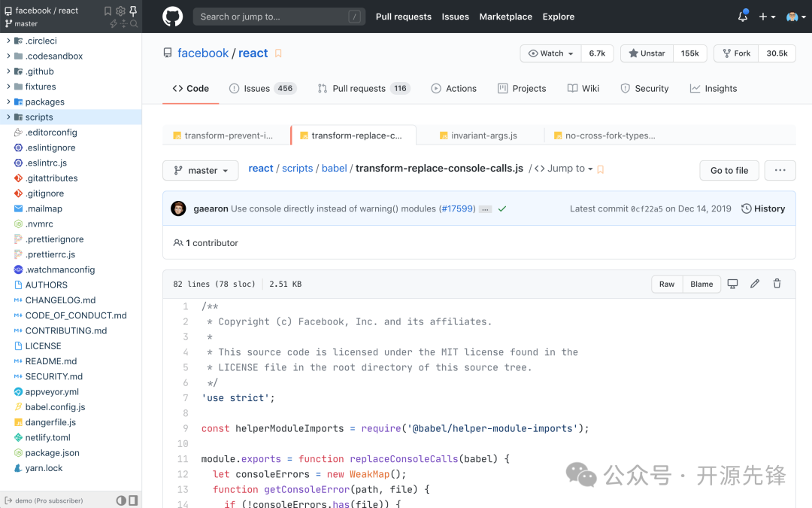Toggle the theme contrast icon at the sidebar bottom
The image size is (812, 508).
pyautogui.click(x=120, y=500)
